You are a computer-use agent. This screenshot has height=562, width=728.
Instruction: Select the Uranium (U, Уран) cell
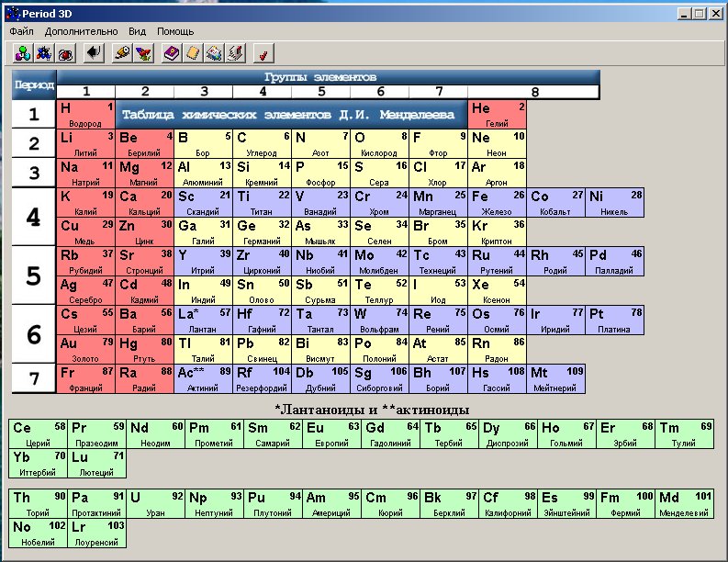155,504
